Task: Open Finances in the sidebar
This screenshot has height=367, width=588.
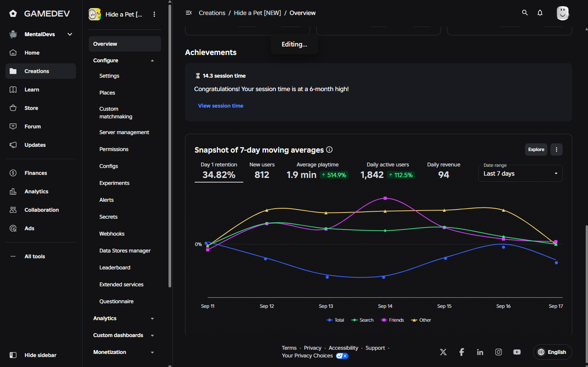Action: (41, 173)
